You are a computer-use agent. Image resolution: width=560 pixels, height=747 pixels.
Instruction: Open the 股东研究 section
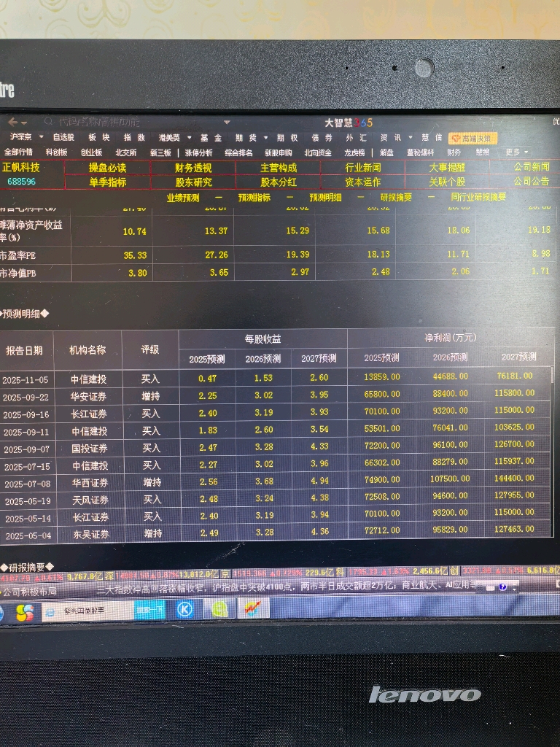coord(192,182)
